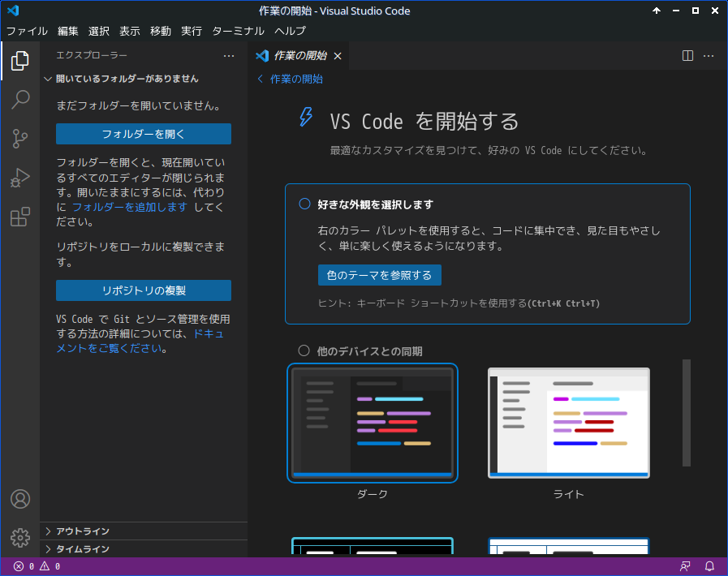The image size is (728, 576).
Task: Select the 作業の開始 editor tab
Action: tap(299, 56)
